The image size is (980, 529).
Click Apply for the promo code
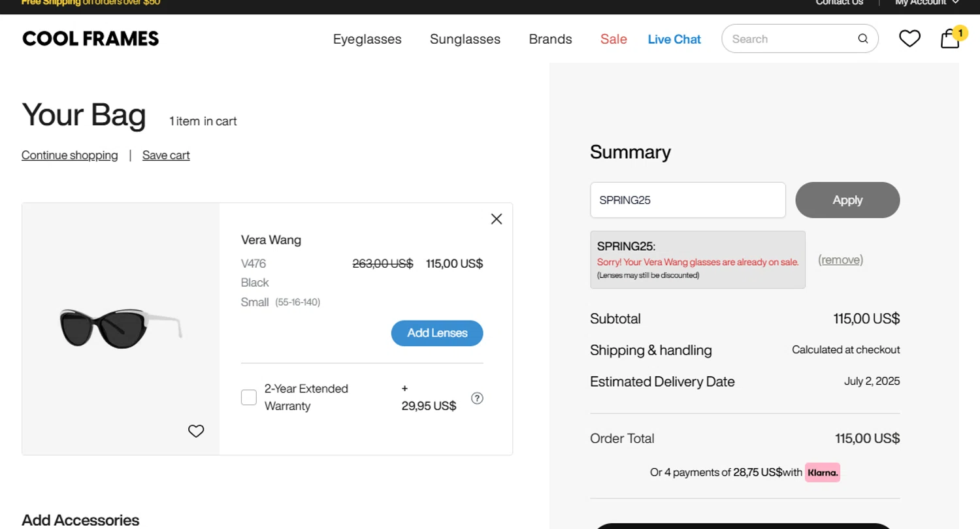847,200
